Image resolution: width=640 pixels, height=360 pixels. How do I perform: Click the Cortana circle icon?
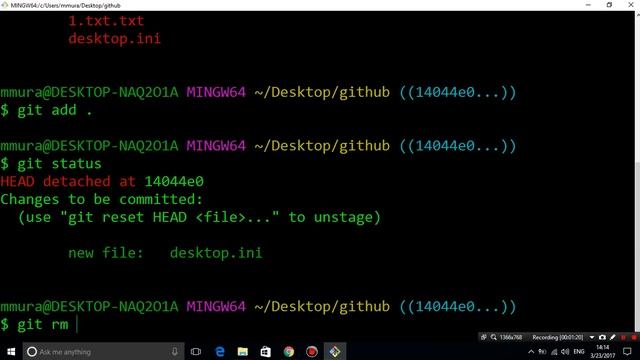[x=32, y=351]
